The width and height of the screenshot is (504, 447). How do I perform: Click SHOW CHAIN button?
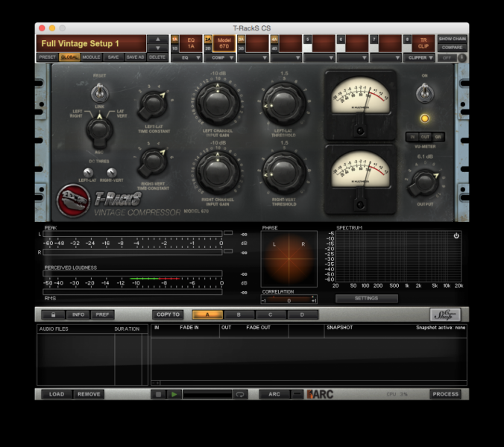pyautogui.click(x=453, y=39)
